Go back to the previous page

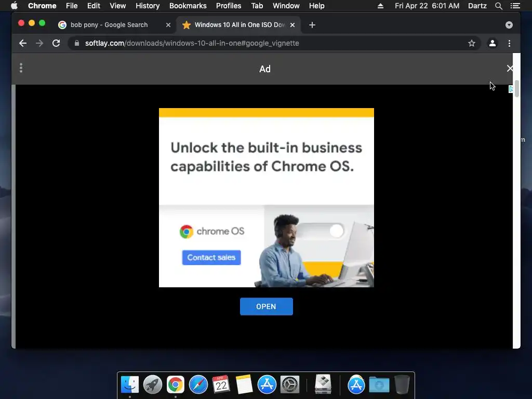click(x=23, y=43)
